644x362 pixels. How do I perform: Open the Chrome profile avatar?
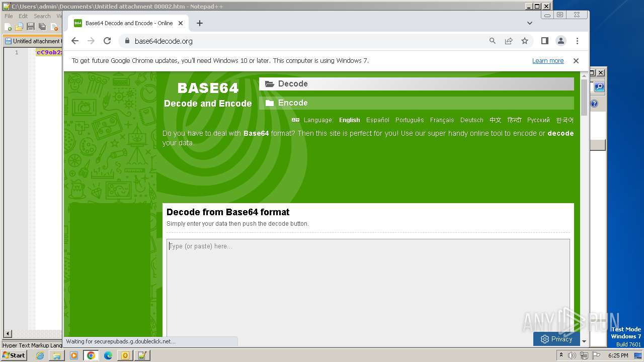561,41
